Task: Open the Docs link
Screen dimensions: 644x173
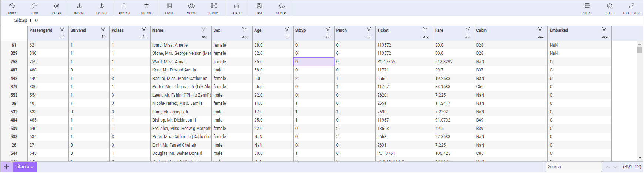Action: coord(609,8)
